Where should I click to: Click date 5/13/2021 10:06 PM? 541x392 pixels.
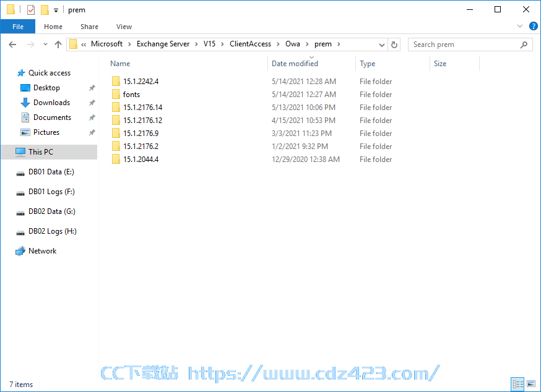click(x=304, y=107)
